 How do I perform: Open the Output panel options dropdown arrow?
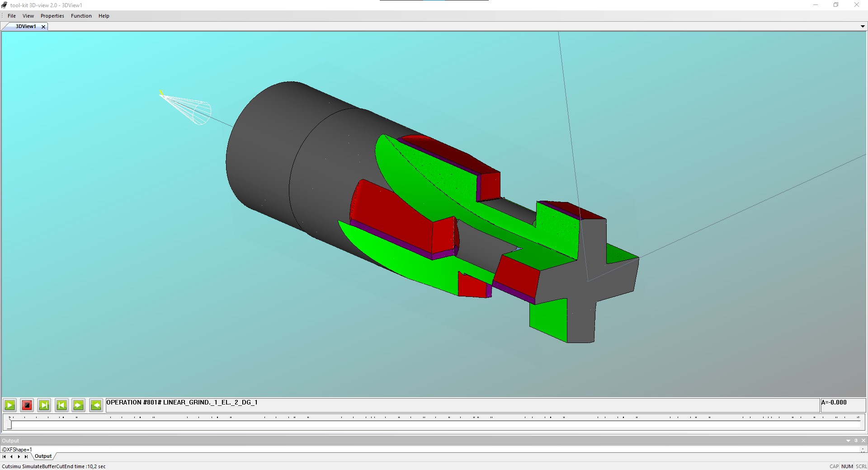click(848, 441)
